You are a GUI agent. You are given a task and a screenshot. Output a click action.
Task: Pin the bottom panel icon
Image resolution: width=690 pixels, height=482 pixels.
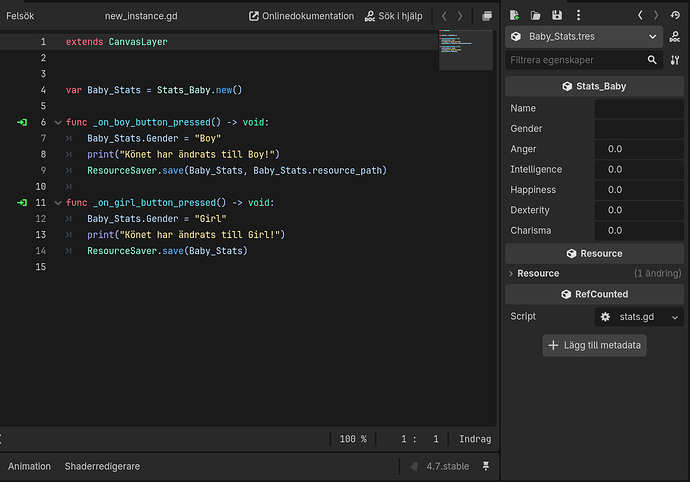(486, 466)
